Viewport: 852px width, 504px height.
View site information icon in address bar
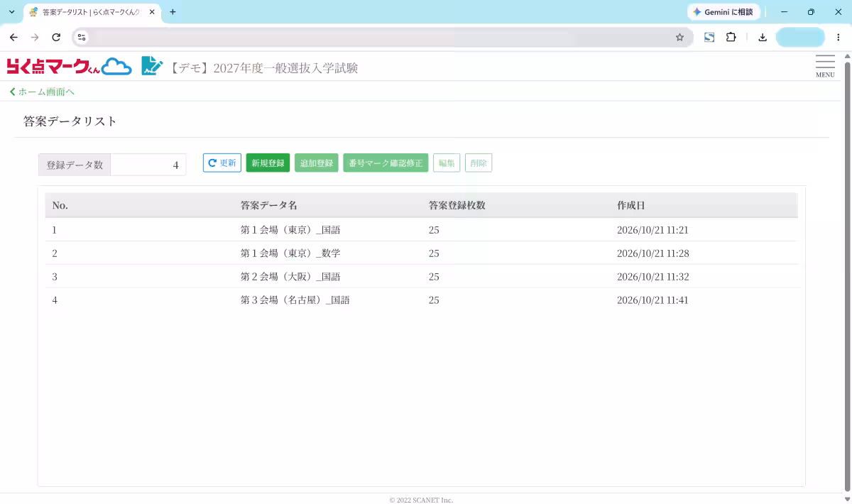[82, 38]
